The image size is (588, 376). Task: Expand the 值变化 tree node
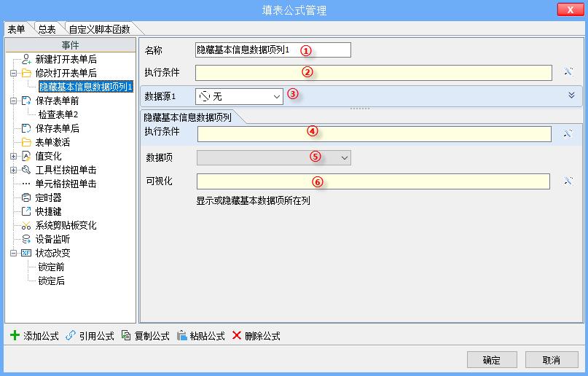[14, 157]
